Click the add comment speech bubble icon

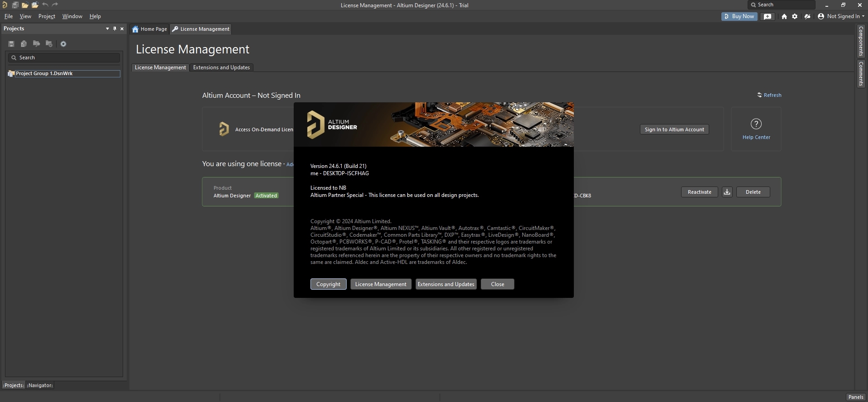click(x=768, y=16)
